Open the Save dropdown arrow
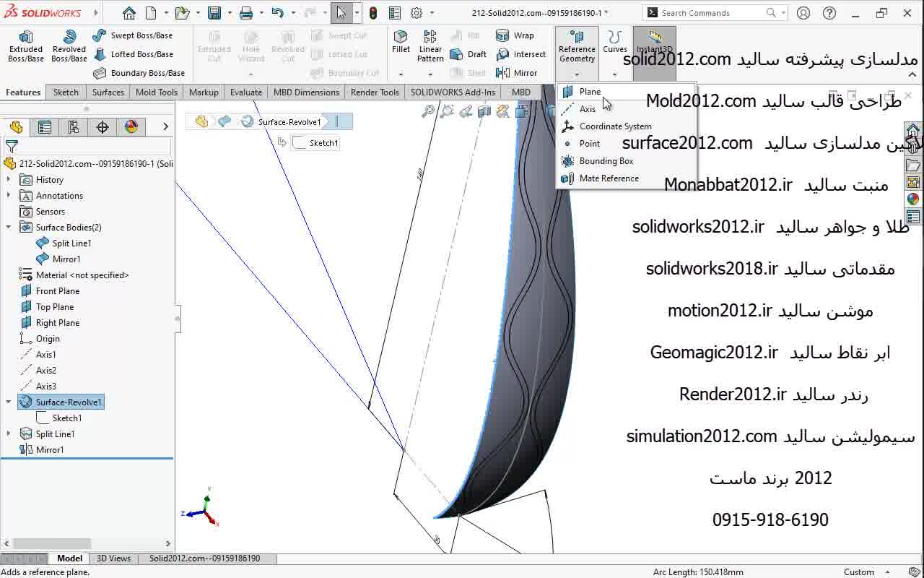 [228, 13]
